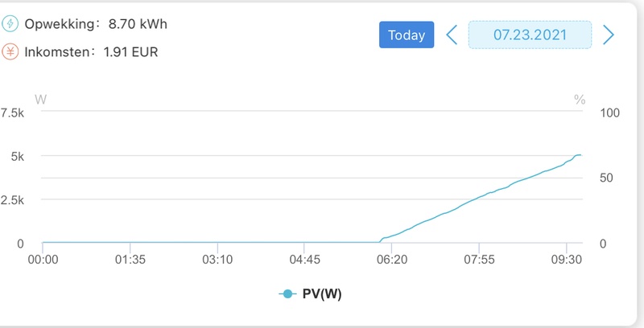Click the peak end of the PV line
The image size is (644, 328).
[580, 154]
